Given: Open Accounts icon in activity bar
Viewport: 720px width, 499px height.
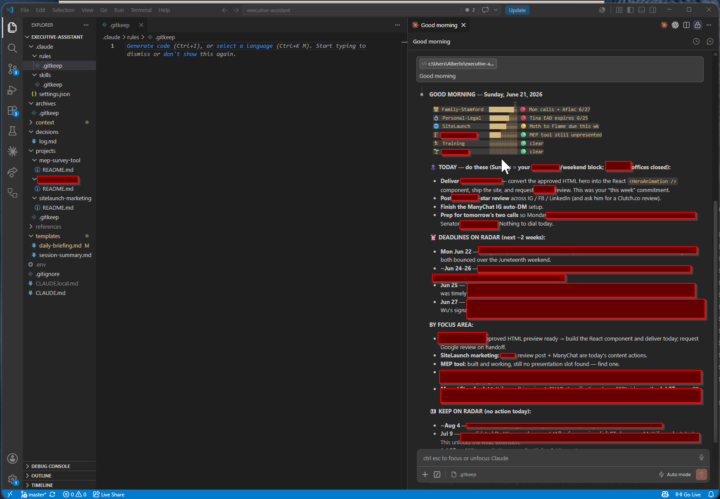Looking at the screenshot, I should [12, 458].
